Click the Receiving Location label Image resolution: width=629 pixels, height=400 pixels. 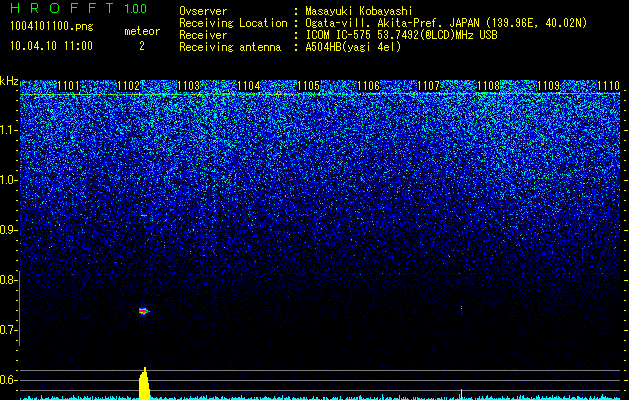233,24
